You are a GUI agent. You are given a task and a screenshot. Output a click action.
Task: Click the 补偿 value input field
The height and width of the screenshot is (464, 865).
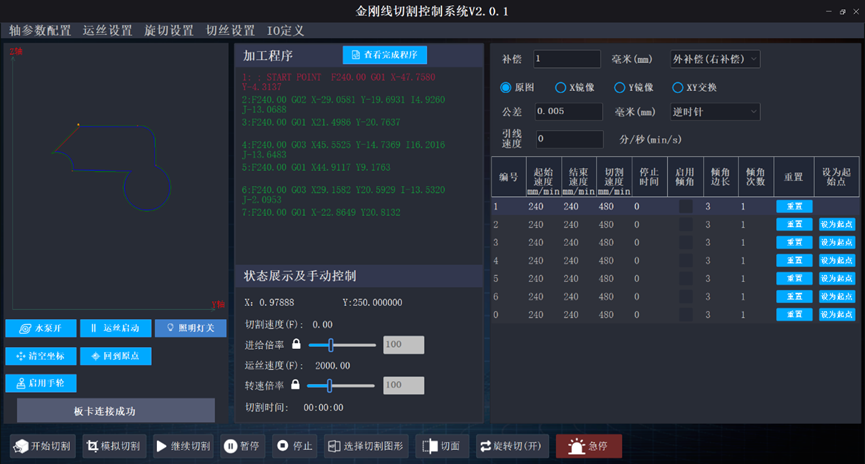[567, 59]
